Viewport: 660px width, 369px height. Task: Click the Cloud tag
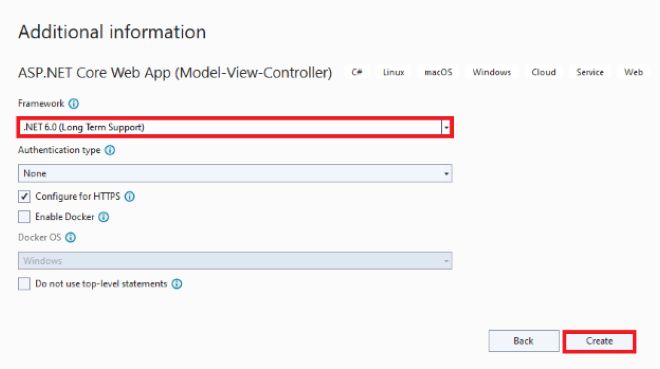543,72
